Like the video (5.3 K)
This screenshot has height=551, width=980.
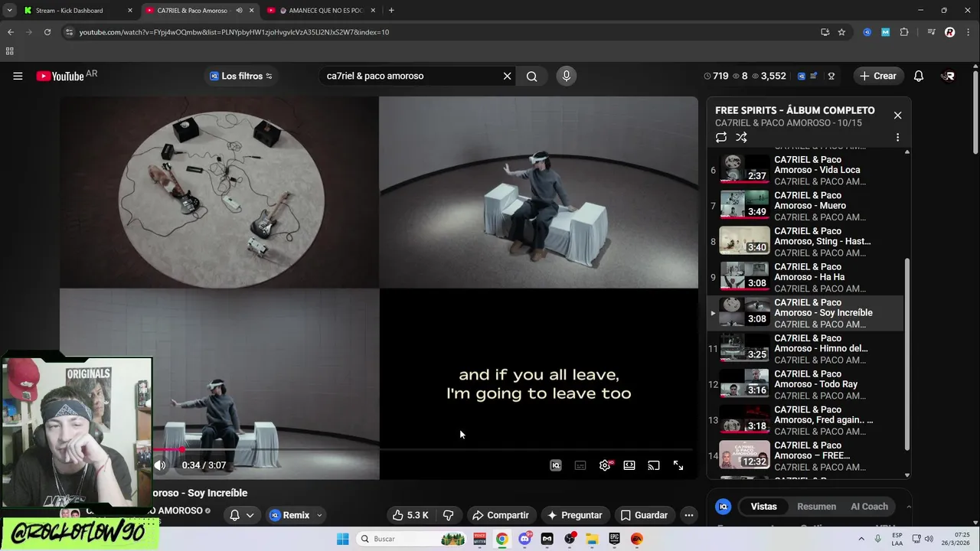point(410,515)
